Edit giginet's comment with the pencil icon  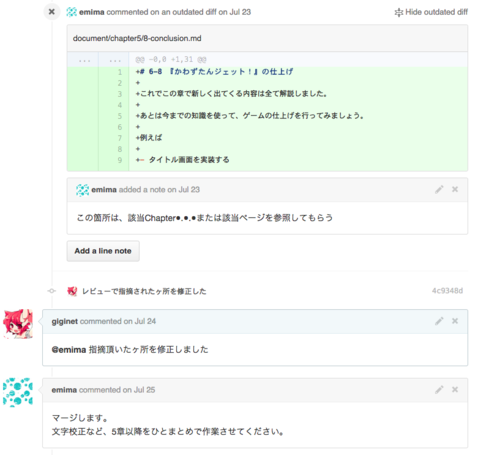tap(439, 321)
